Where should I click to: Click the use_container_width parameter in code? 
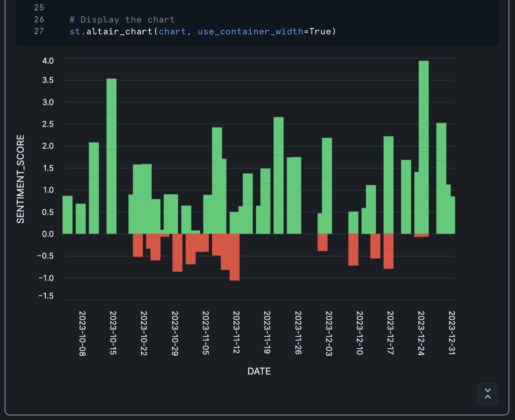pos(250,31)
